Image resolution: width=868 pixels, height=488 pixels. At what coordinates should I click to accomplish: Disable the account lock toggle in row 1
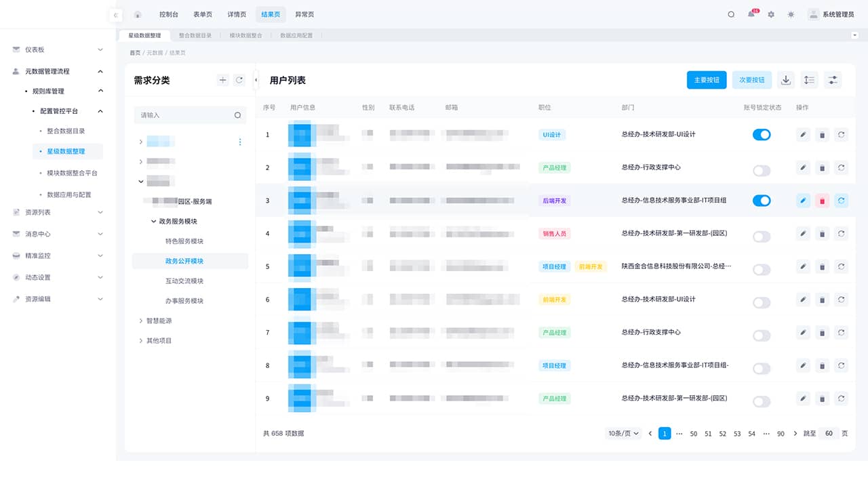point(762,135)
